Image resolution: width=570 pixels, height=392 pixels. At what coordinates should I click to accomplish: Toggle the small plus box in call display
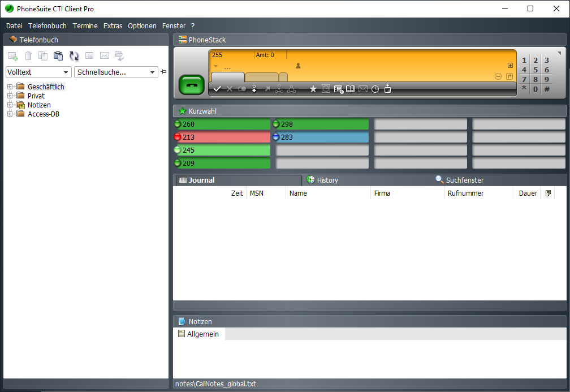coord(510,66)
